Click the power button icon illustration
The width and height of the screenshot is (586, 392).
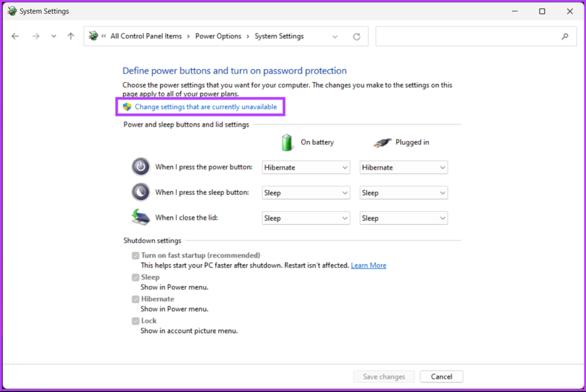141,167
